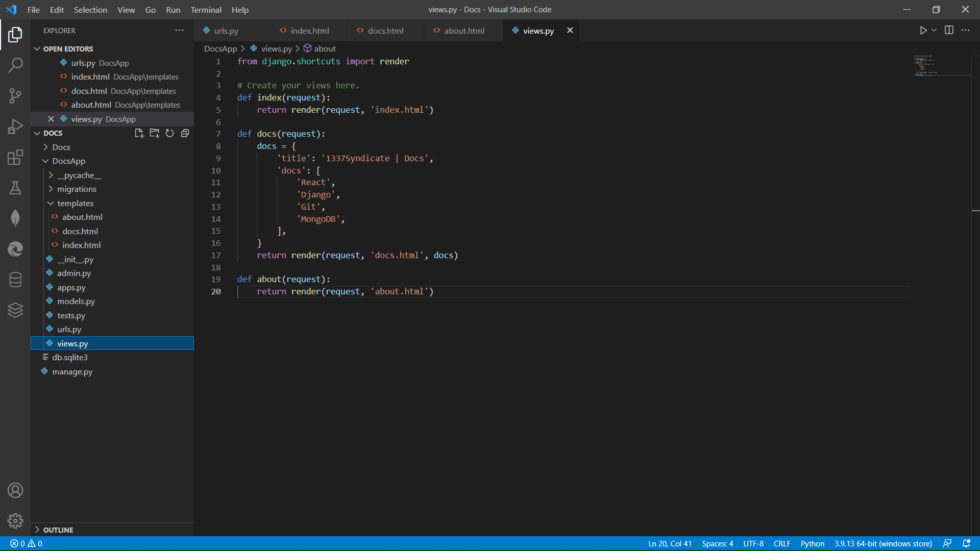
Task: Open the Search view in activity bar
Action: click(x=15, y=65)
